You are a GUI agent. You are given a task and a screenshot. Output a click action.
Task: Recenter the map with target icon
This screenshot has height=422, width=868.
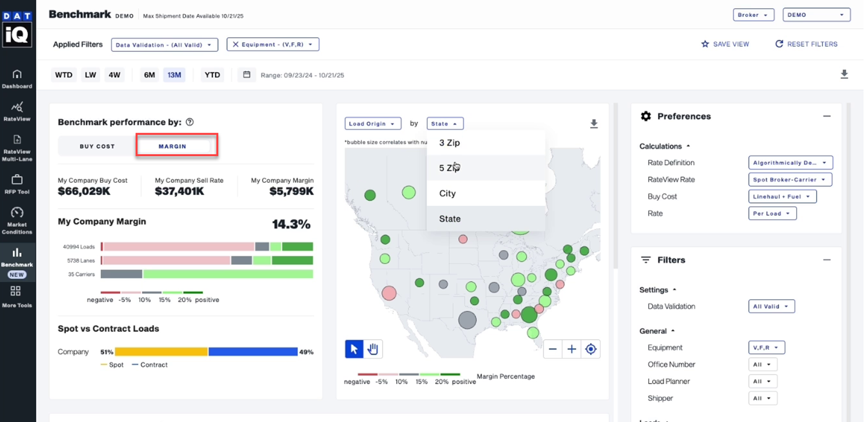[591, 349]
